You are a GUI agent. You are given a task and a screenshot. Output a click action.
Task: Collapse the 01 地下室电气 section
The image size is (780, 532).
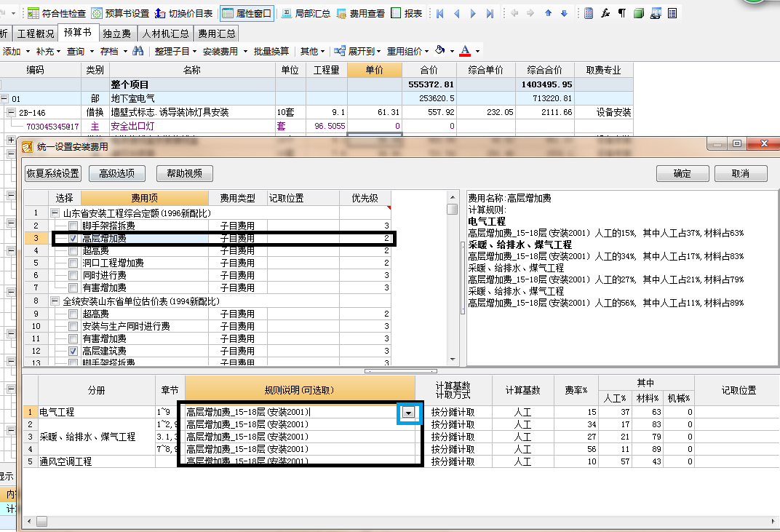tap(4, 98)
